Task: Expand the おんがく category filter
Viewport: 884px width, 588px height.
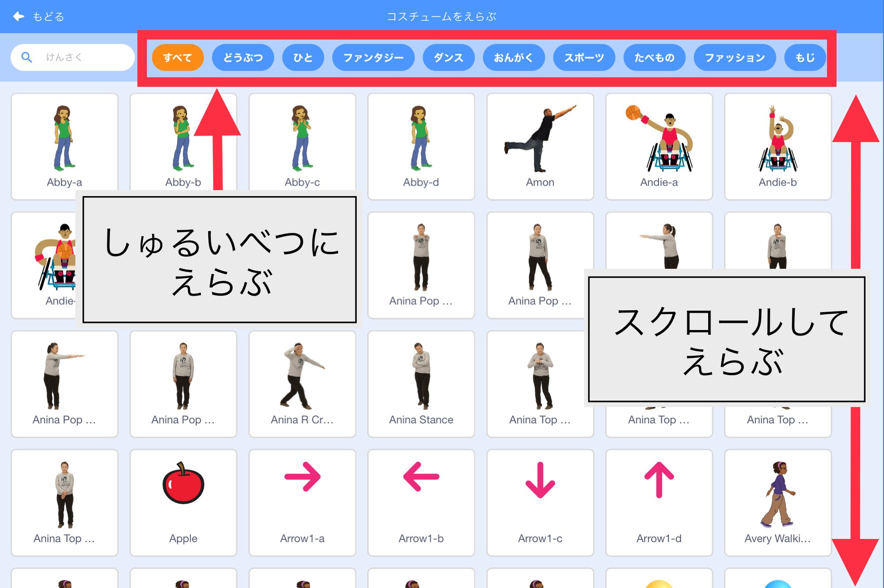Action: click(514, 58)
